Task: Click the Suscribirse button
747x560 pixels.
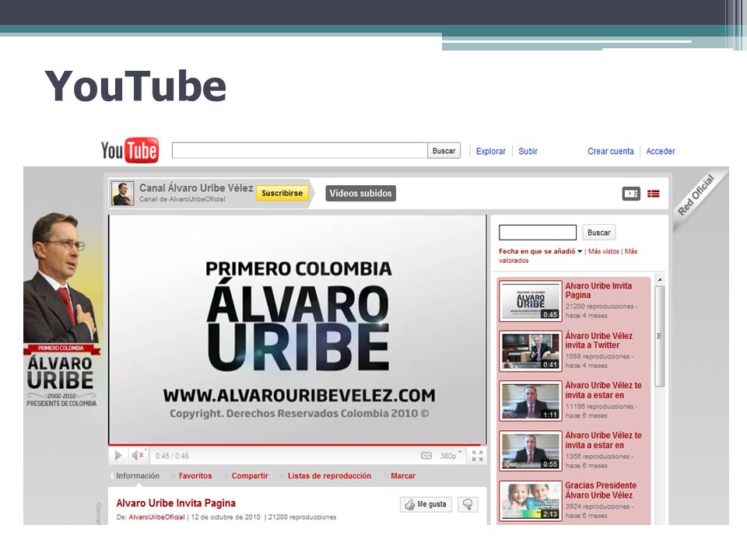Action: (x=282, y=194)
